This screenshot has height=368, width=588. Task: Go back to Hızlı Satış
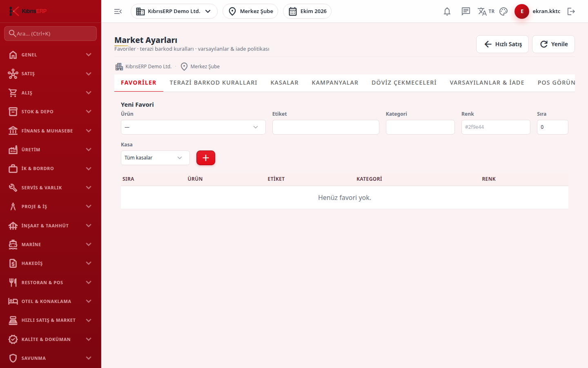pyautogui.click(x=502, y=44)
